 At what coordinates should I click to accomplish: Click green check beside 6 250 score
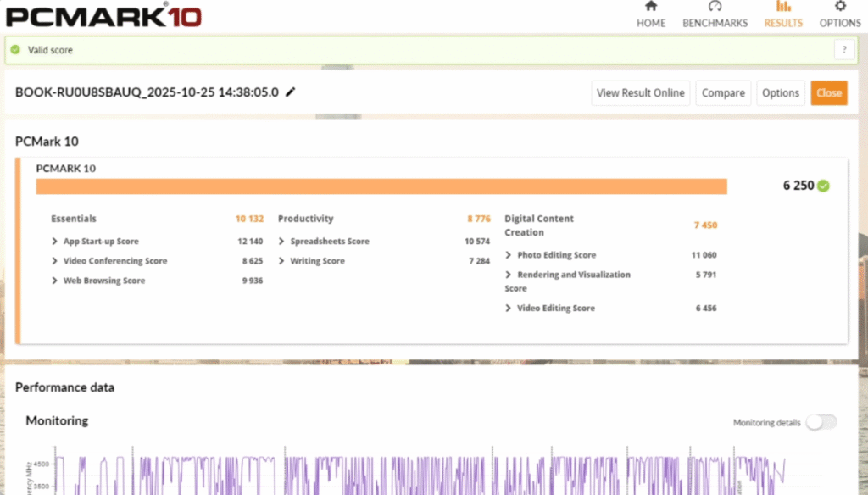pyautogui.click(x=823, y=186)
